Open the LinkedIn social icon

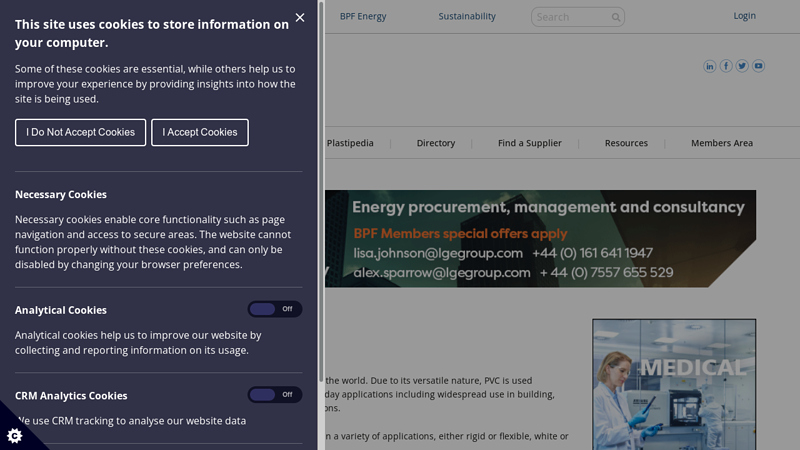(x=710, y=66)
